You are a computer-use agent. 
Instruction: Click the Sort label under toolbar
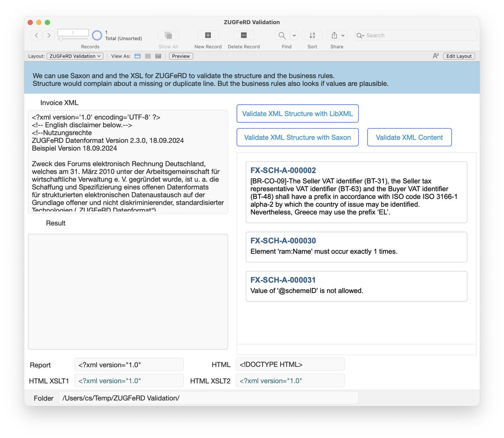(312, 47)
